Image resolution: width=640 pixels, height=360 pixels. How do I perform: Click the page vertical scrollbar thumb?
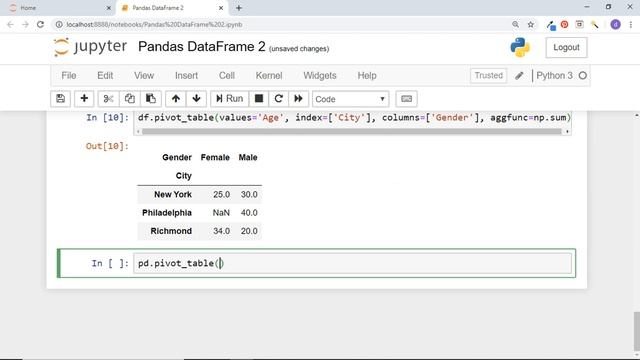pos(637,331)
